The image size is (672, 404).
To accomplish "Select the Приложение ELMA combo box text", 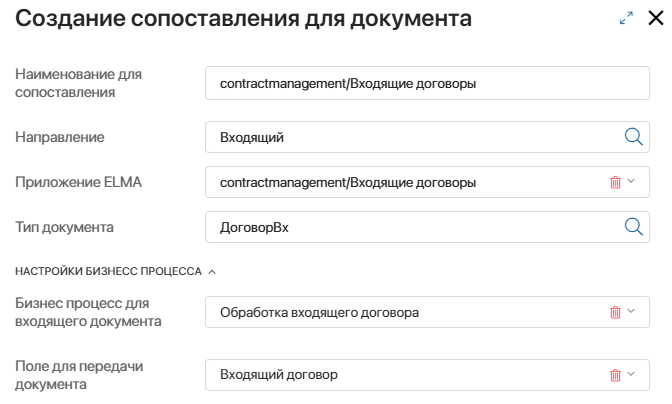I will 348,183.
